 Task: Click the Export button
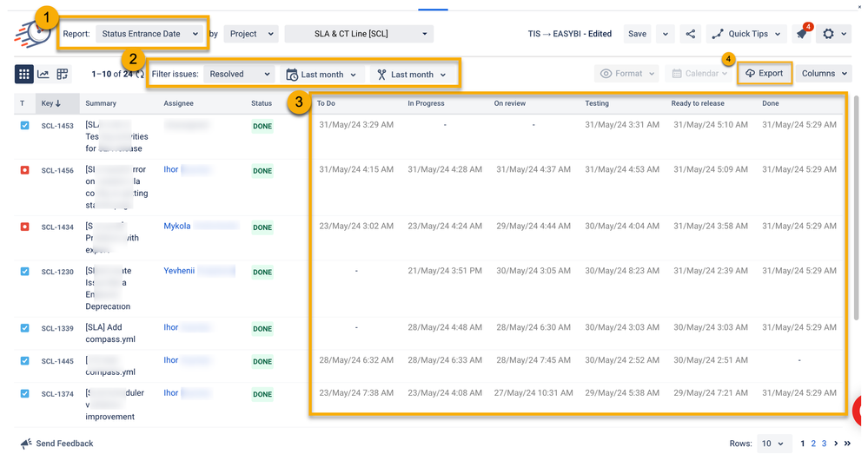[x=765, y=74]
